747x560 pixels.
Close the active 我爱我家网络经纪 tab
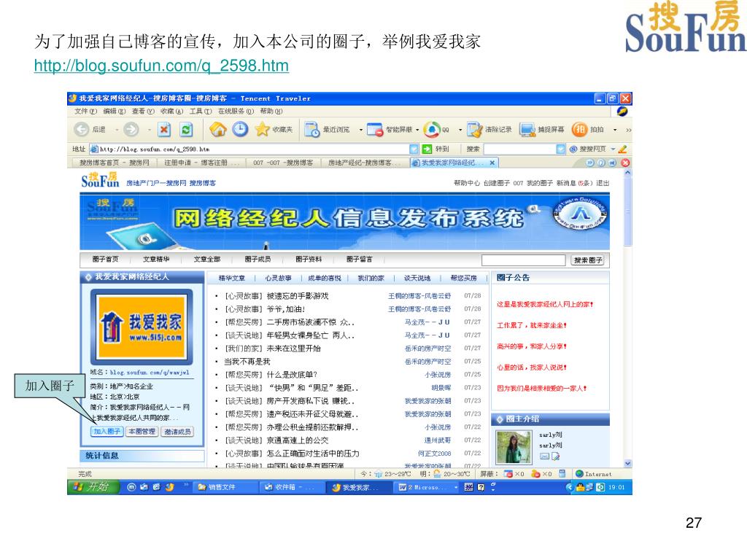[x=492, y=163]
